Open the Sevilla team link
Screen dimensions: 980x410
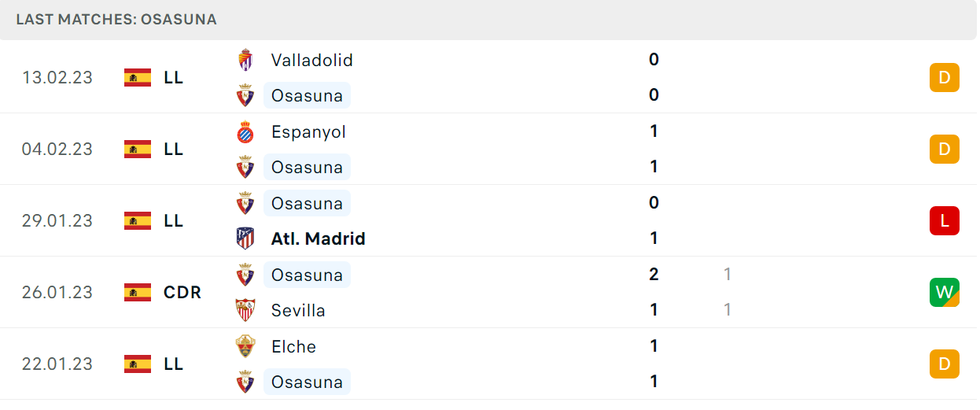tap(298, 310)
